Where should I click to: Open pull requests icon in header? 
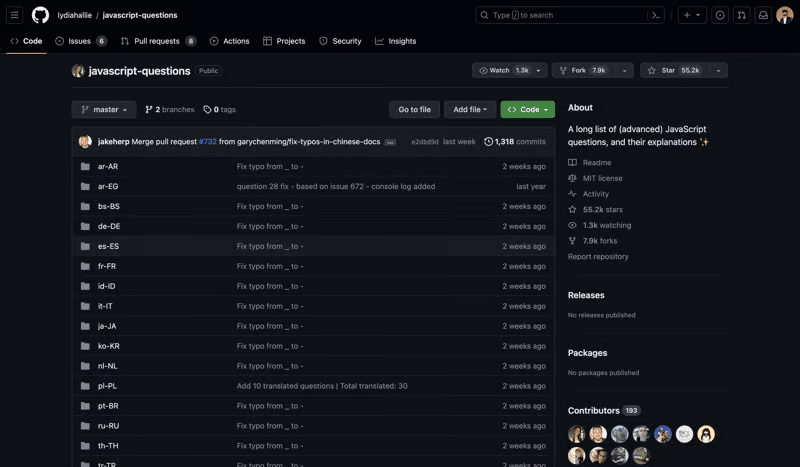click(x=741, y=15)
